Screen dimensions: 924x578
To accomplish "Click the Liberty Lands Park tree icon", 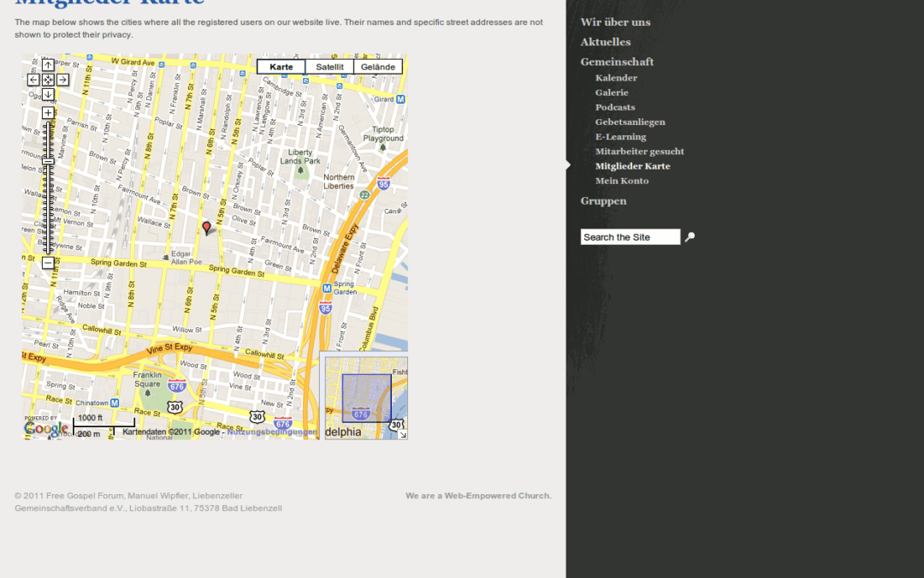I will click(x=300, y=170).
